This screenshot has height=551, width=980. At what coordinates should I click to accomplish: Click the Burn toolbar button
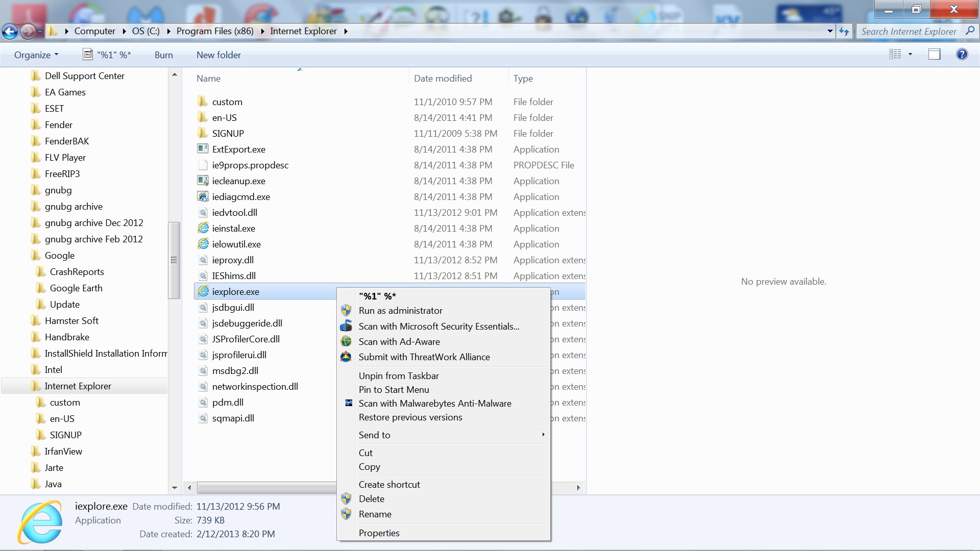[163, 55]
